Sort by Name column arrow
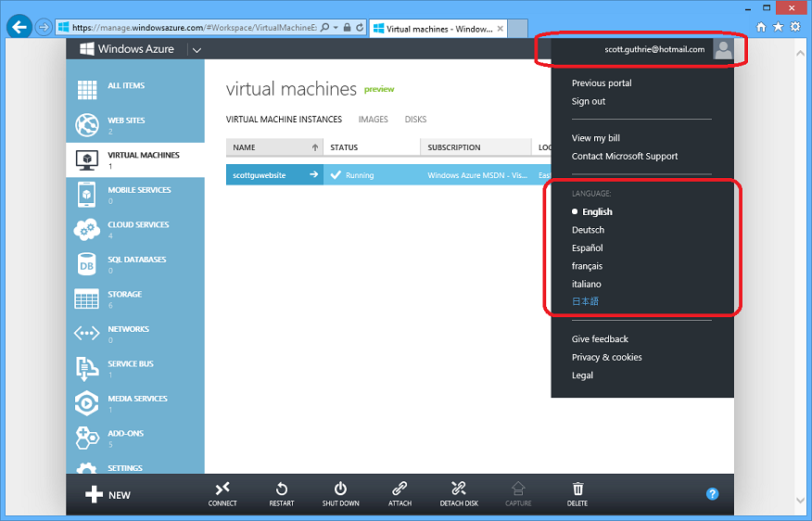 point(315,147)
